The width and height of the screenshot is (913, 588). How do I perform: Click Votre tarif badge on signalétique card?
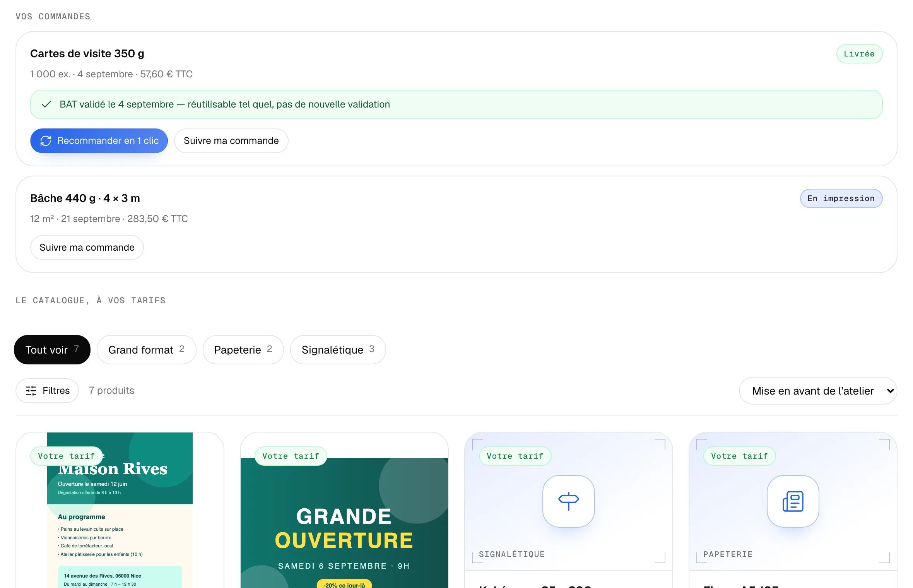pyautogui.click(x=515, y=456)
